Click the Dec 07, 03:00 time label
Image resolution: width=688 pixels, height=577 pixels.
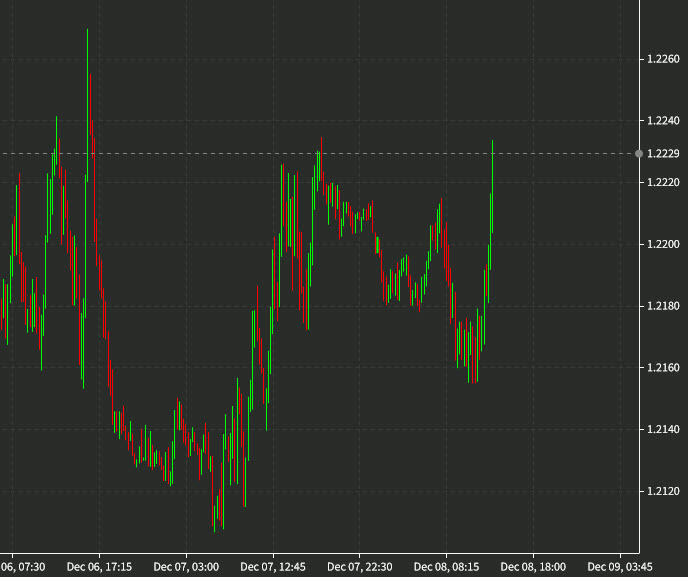[x=186, y=567]
